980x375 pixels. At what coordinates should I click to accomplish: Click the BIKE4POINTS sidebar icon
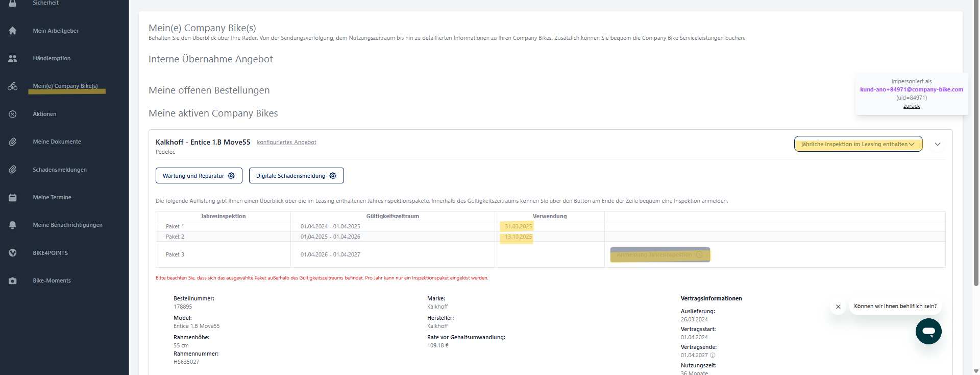click(x=13, y=253)
